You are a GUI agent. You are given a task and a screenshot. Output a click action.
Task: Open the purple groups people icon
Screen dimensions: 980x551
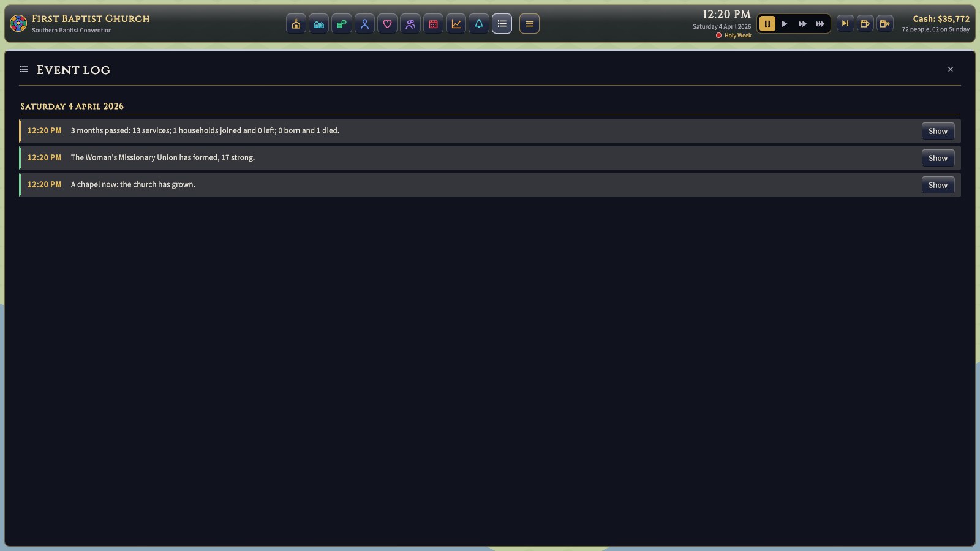(x=410, y=24)
